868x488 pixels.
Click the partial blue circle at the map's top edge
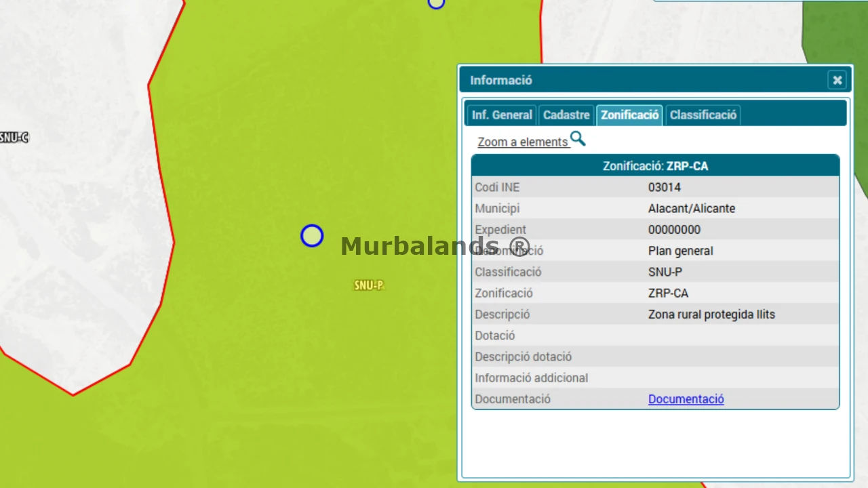(436, 3)
